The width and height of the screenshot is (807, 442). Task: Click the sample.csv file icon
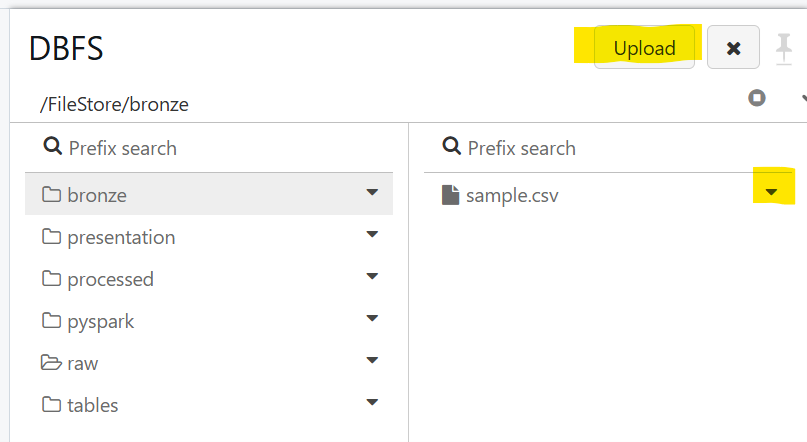(x=451, y=195)
